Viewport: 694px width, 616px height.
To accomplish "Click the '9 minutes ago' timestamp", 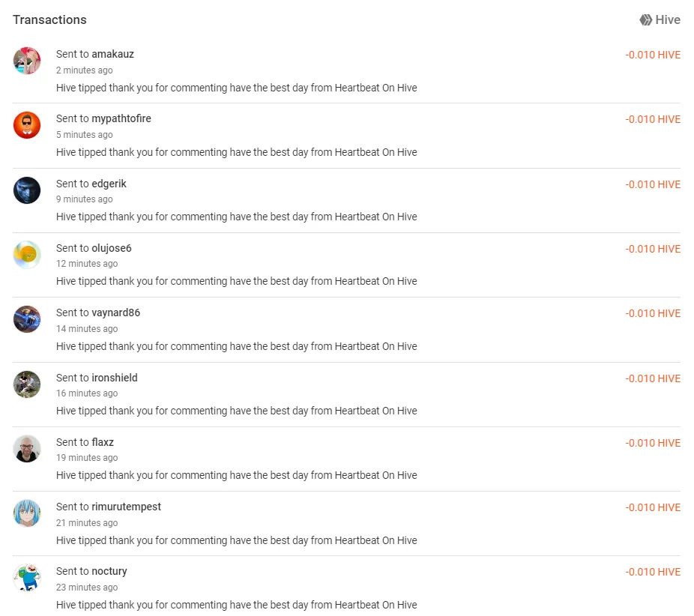I will [85, 199].
